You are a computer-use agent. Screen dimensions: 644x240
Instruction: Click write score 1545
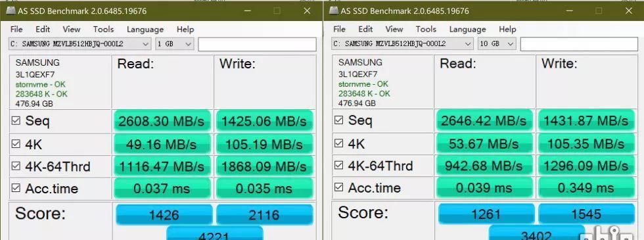tap(586, 214)
